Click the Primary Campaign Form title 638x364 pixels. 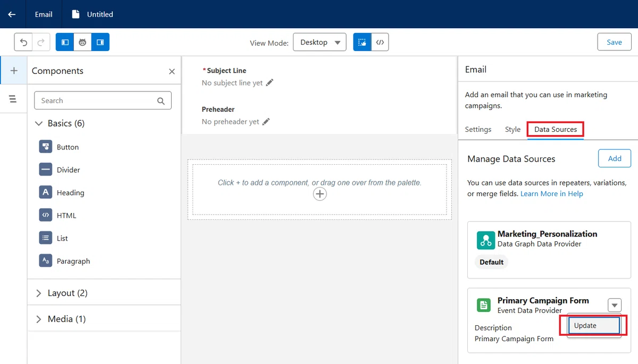(x=543, y=300)
